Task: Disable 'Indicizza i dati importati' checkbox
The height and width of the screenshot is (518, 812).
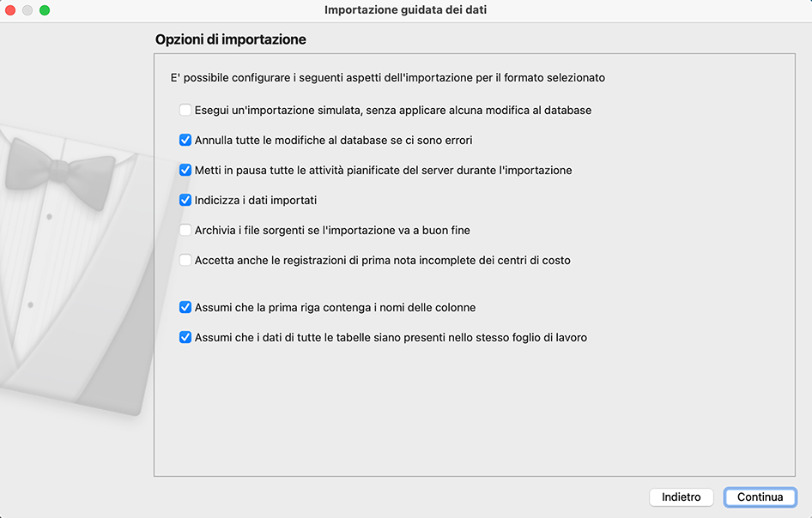Action: (x=185, y=200)
